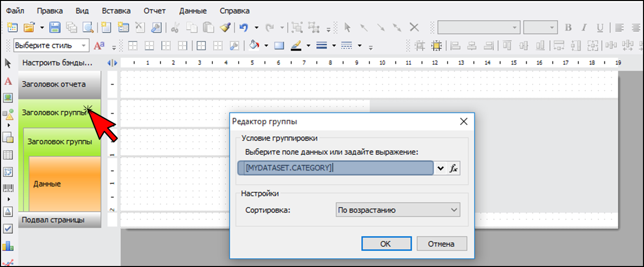Select the Checkbox object tool

point(8,228)
